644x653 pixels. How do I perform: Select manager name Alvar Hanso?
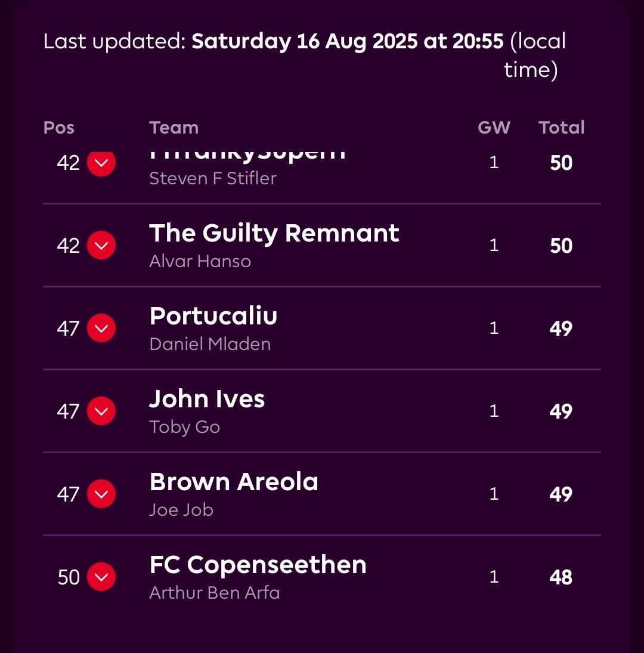click(200, 261)
